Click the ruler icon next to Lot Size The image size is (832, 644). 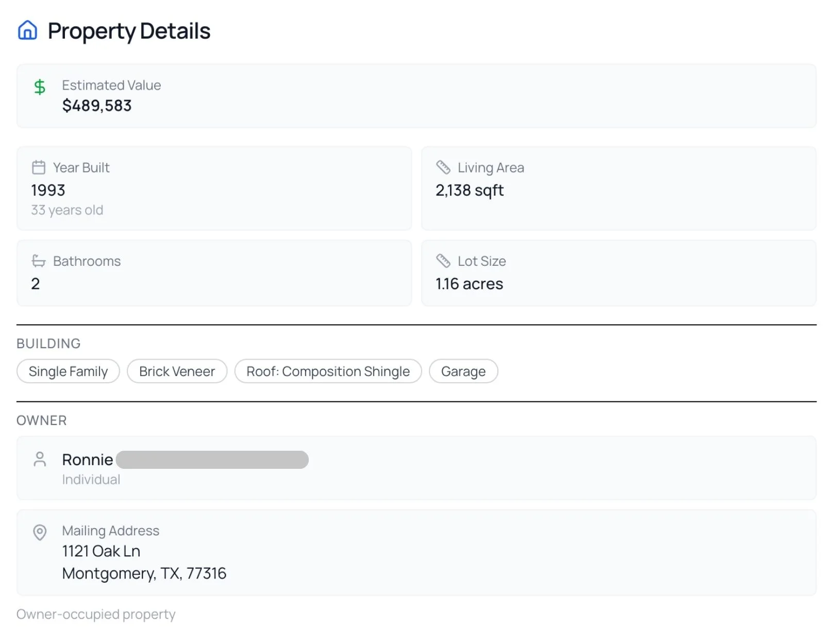(443, 261)
